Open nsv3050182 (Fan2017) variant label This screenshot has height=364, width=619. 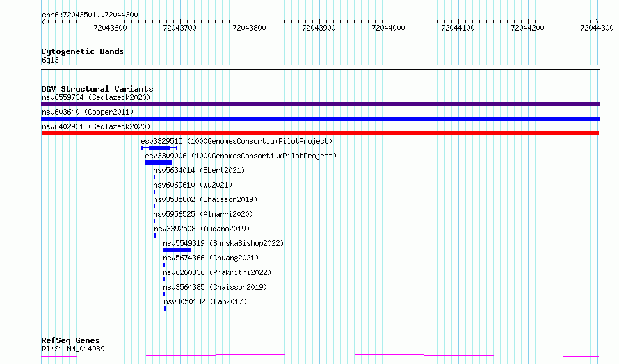click(x=205, y=301)
